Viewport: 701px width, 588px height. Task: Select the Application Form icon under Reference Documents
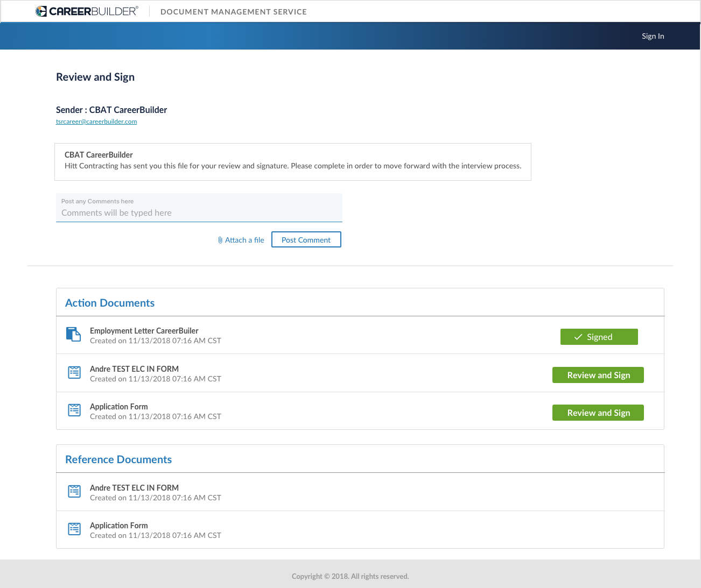[x=74, y=529]
